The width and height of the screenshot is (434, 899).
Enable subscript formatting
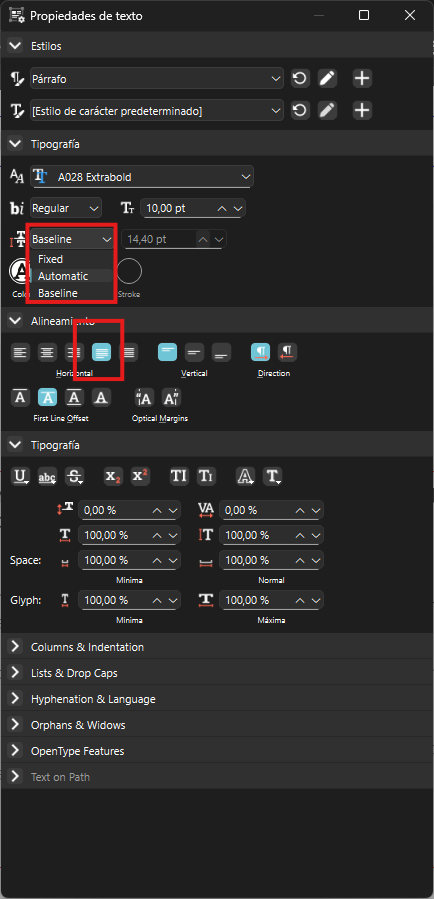click(114, 476)
